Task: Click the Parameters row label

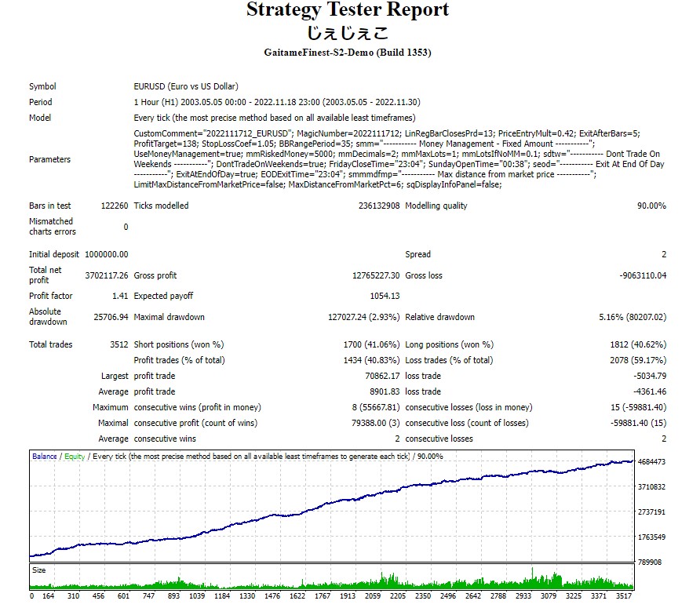Action: [x=49, y=159]
